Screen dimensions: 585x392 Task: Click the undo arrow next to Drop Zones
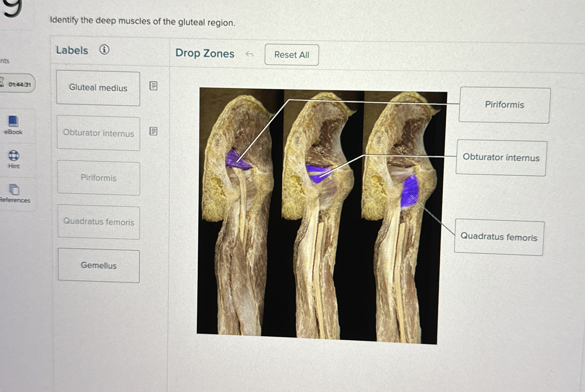[x=250, y=54]
